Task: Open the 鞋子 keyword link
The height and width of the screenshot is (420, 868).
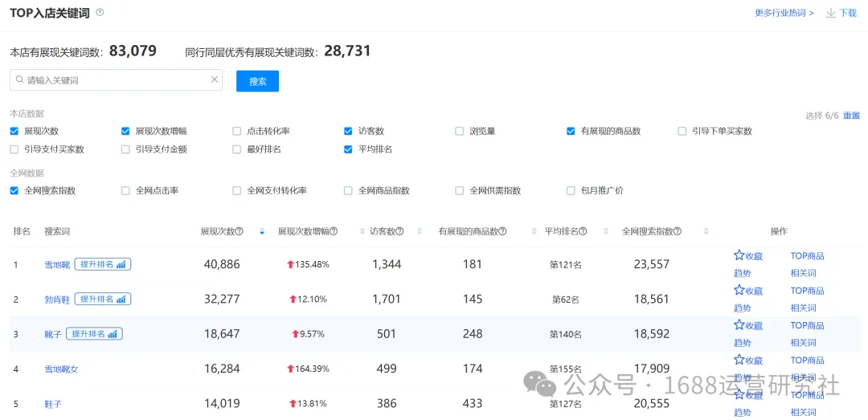Action: [53, 405]
